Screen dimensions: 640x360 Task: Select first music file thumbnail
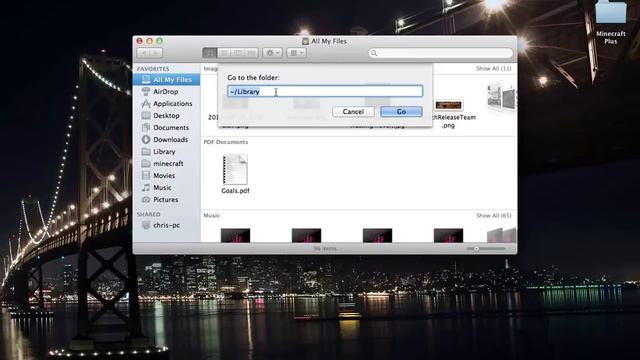(x=236, y=235)
